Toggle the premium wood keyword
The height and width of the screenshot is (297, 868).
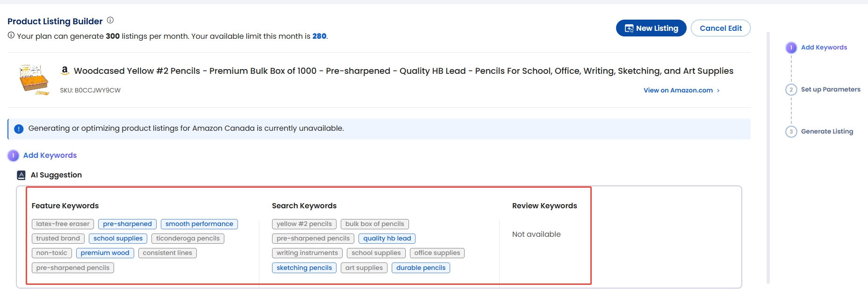click(x=105, y=253)
